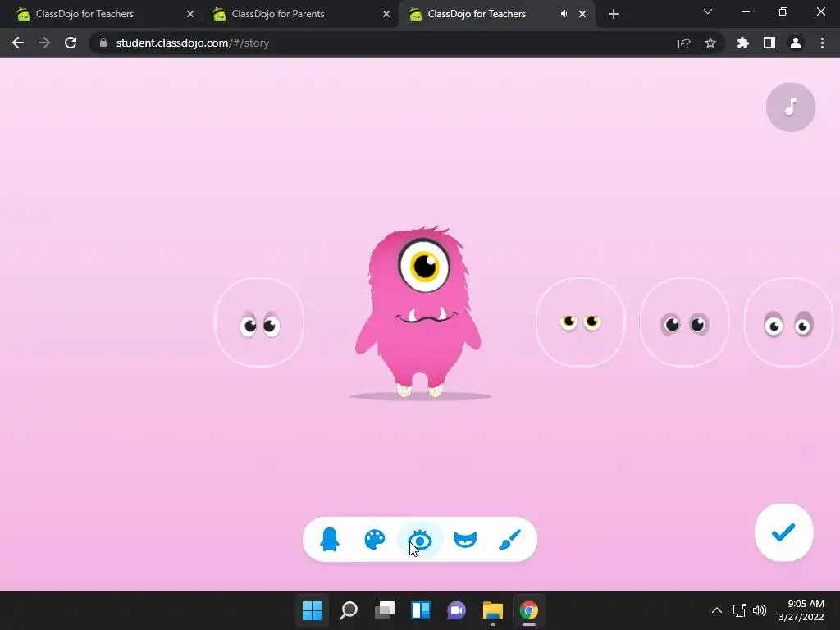
Task: Confirm the monster with the checkmark button
Action: pyautogui.click(x=783, y=532)
